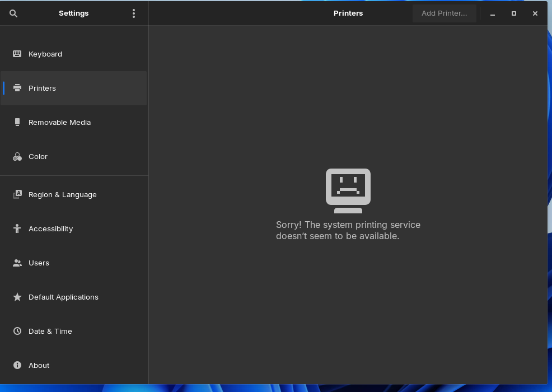Click the sad printer error image
This screenshot has width=552, height=392.
tap(348, 190)
